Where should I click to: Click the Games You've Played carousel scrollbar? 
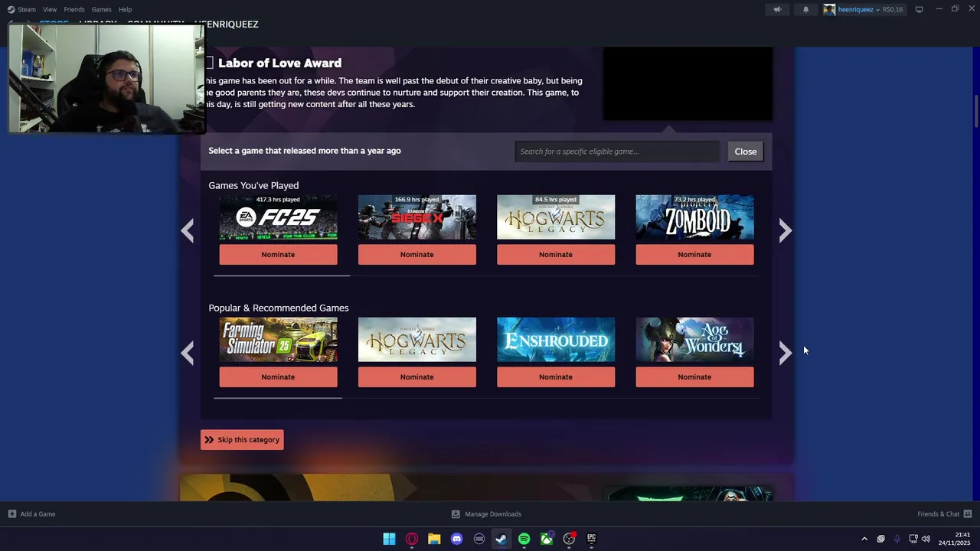[282, 275]
